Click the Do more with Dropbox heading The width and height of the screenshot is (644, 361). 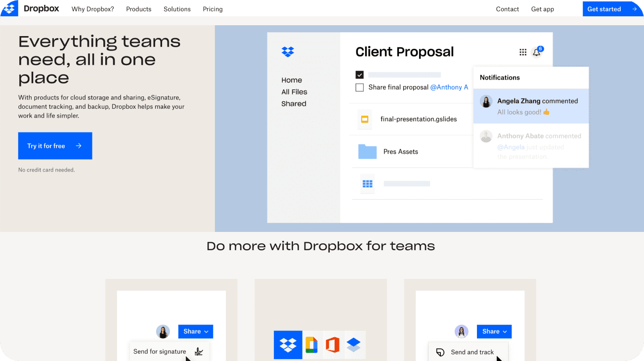pos(321,246)
